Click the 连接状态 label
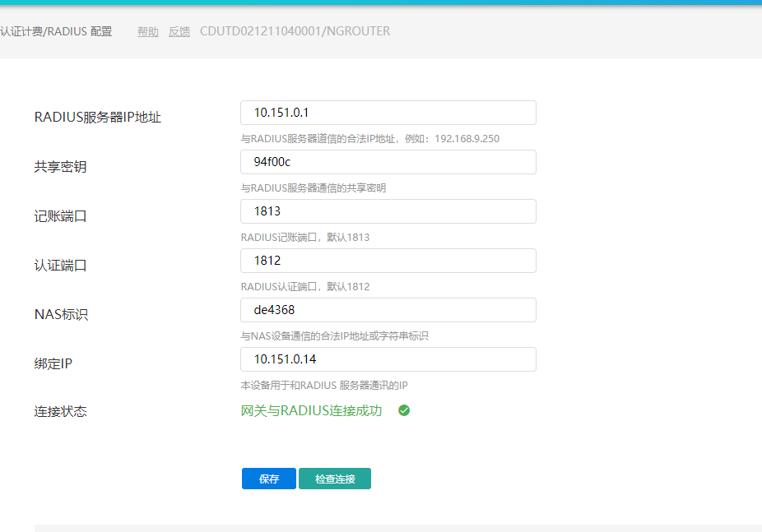The width and height of the screenshot is (762, 532). (x=60, y=411)
